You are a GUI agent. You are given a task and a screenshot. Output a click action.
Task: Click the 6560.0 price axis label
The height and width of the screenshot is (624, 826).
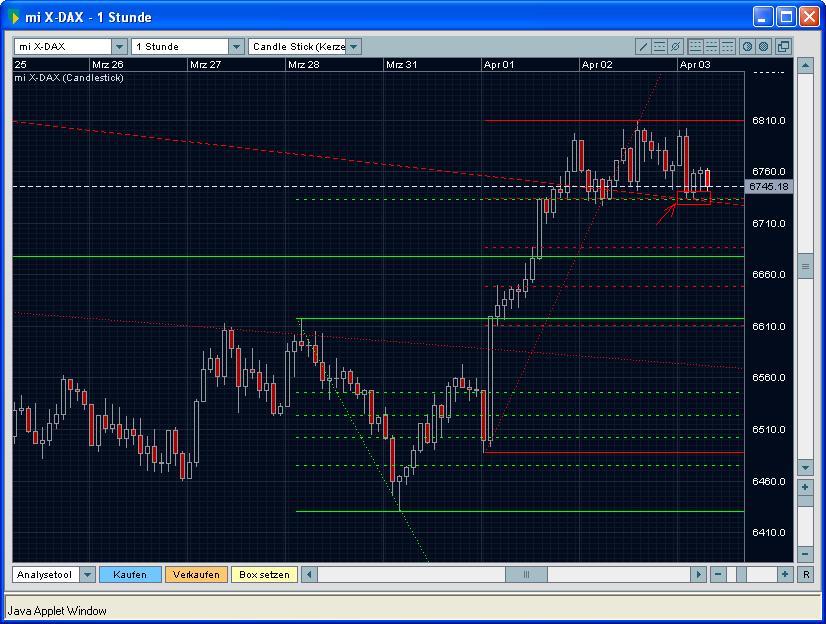point(769,378)
